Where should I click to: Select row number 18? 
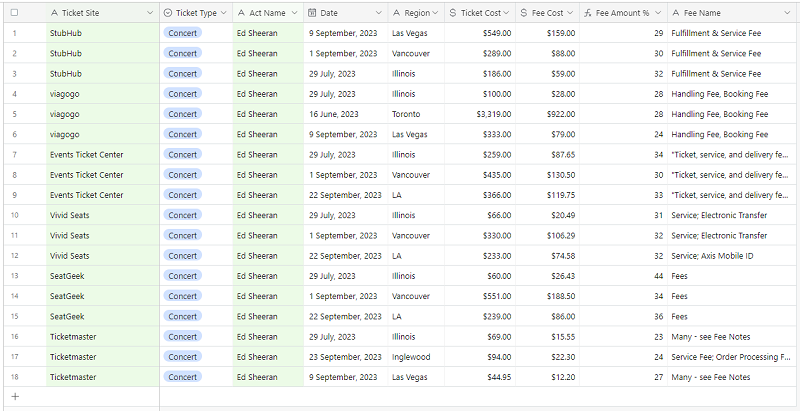[15, 377]
